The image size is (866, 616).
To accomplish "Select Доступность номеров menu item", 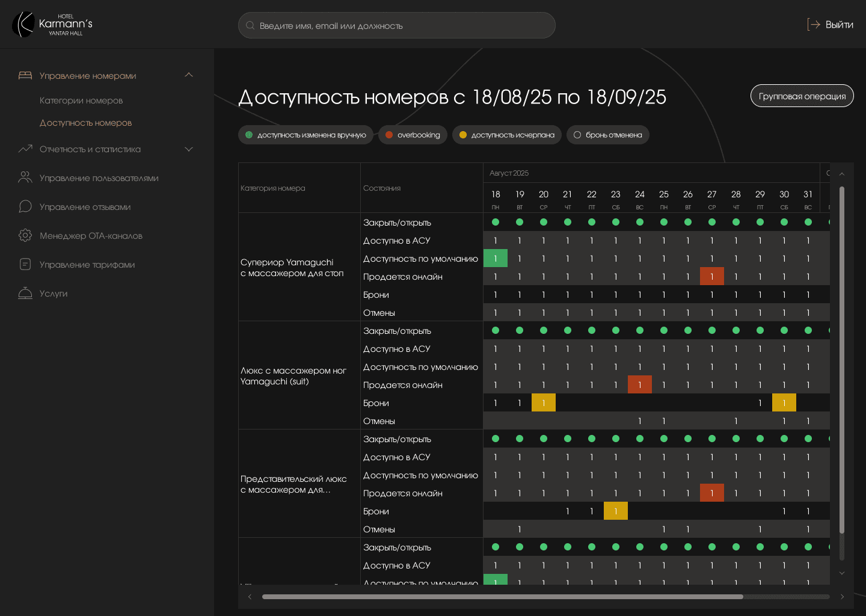I will (x=85, y=123).
